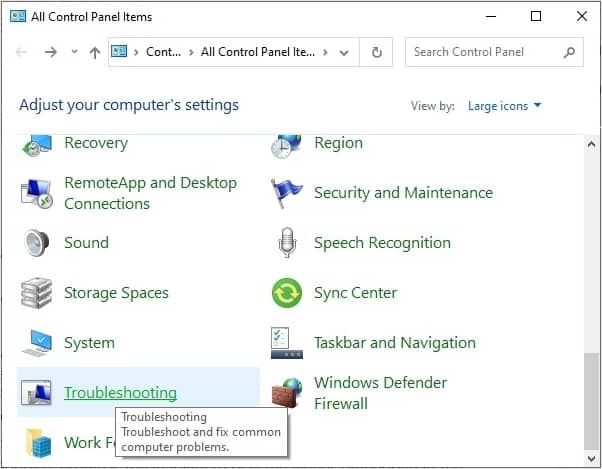602x469 pixels.
Task: Open the Sound settings link
Action: (86, 243)
